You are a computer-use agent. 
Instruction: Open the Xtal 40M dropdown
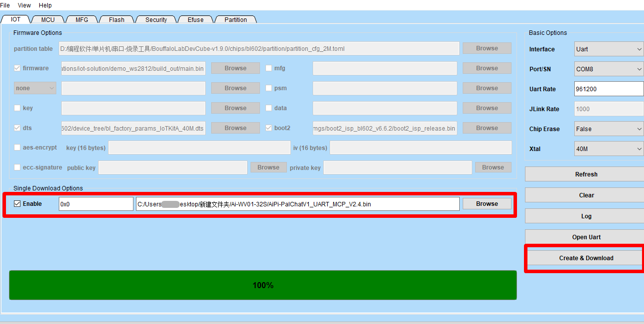click(x=609, y=149)
